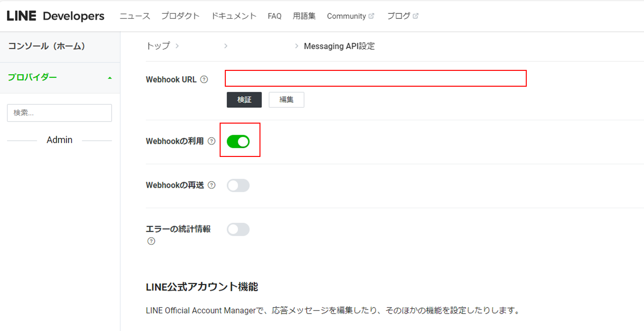The height and width of the screenshot is (331, 644).
Task: Click the LINE Developers logo
Action: click(x=55, y=16)
